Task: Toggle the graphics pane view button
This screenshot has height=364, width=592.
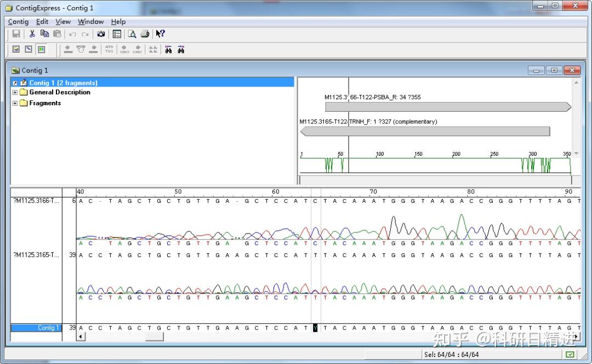Action: (29, 49)
